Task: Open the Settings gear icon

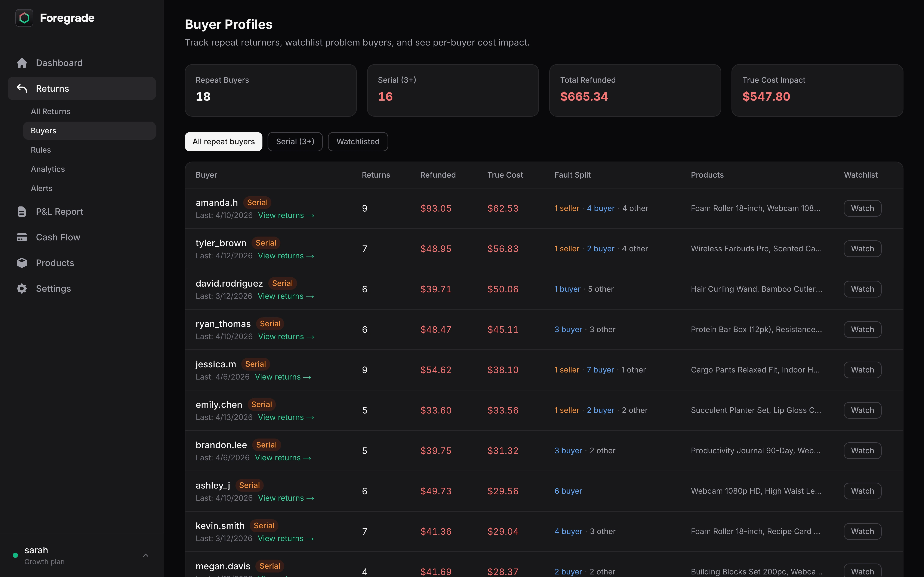Action: [x=22, y=288]
